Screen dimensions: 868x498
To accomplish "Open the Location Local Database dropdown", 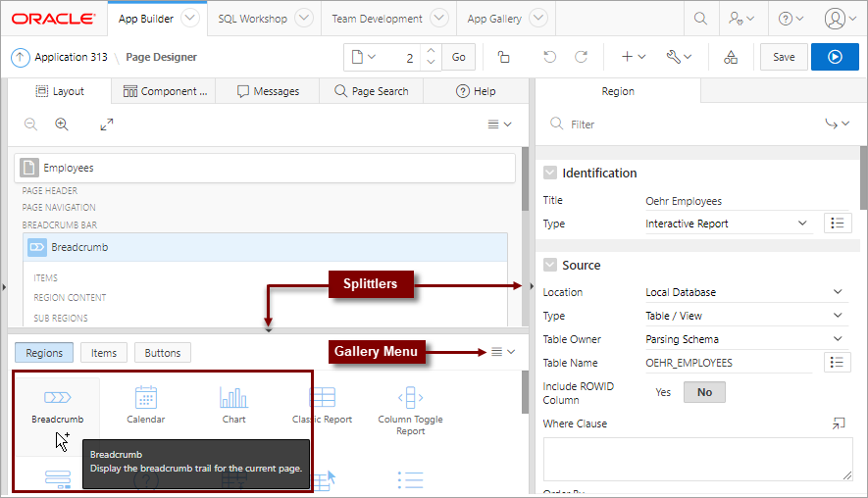I will pyautogui.click(x=746, y=292).
